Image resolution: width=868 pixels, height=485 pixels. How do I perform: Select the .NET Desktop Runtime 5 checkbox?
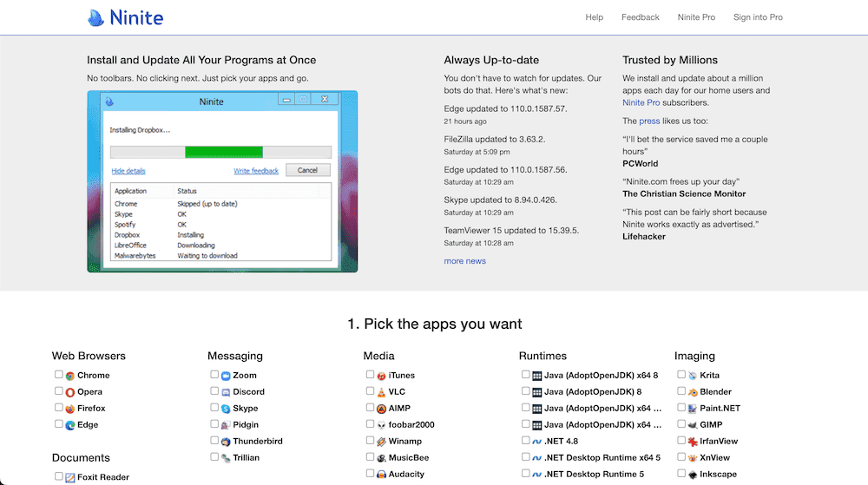pyautogui.click(x=525, y=474)
